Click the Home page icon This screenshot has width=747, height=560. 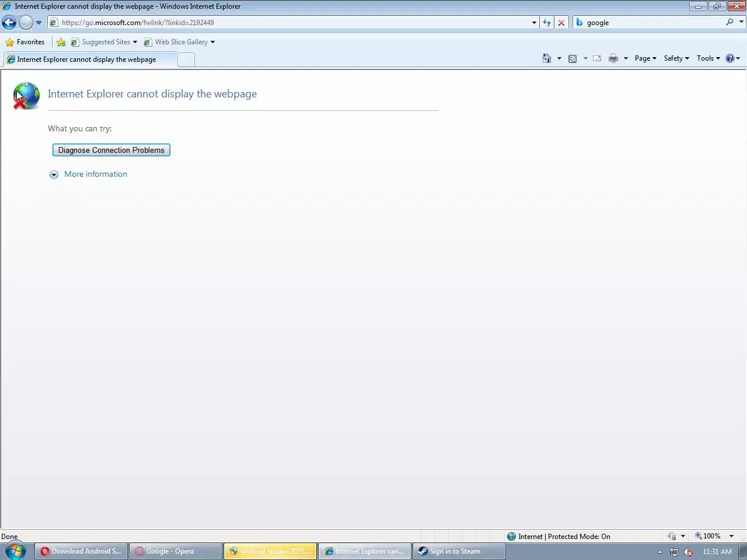click(547, 58)
